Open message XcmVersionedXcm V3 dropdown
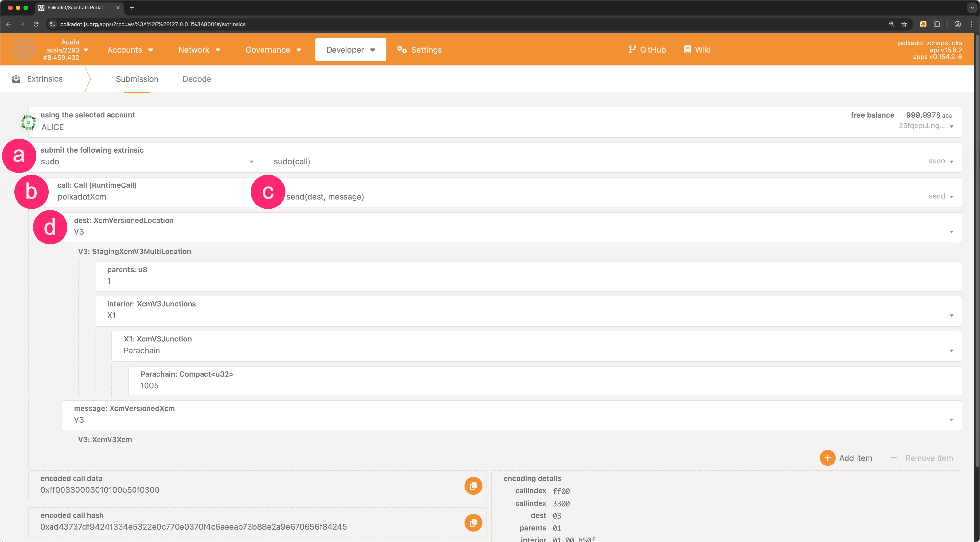This screenshot has width=980, height=542. pos(951,420)
